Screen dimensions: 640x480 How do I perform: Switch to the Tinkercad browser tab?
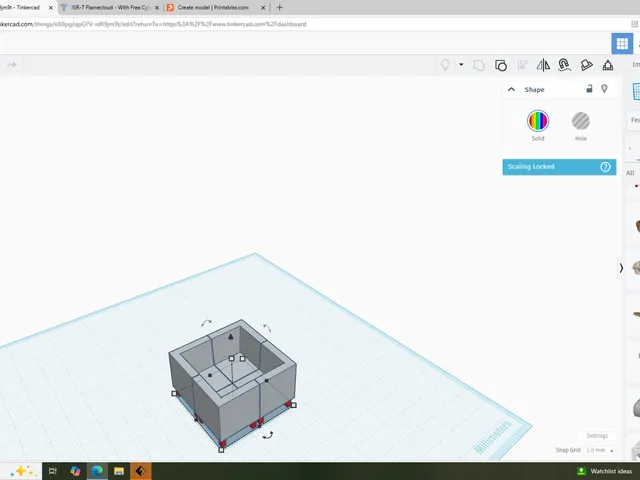coord(22,7)
